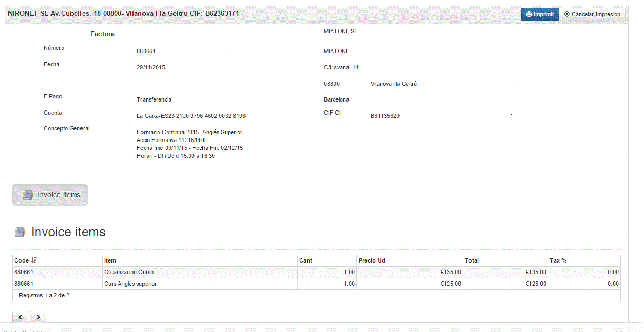Screen dimensions: 644x332
Task: Cancel printing with Cancelar Impresion
Action: point(592,14)
